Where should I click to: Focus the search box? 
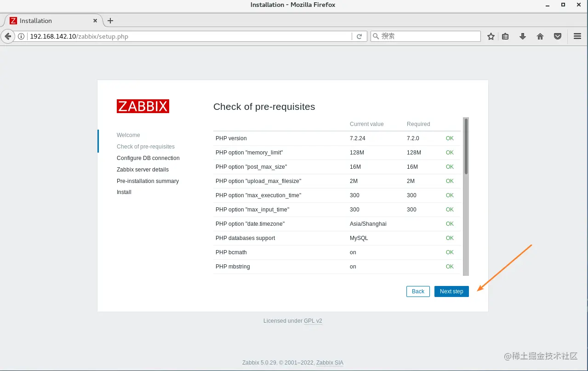[426, 36]
